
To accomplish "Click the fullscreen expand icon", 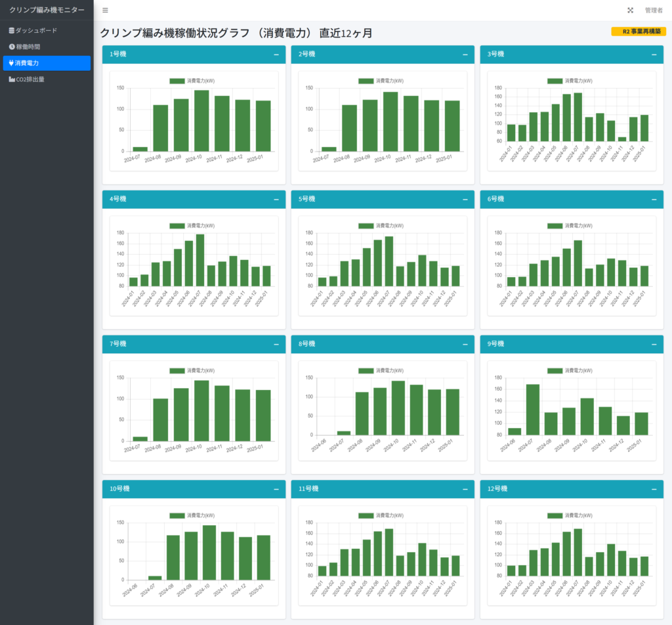I will coord(631,11).
